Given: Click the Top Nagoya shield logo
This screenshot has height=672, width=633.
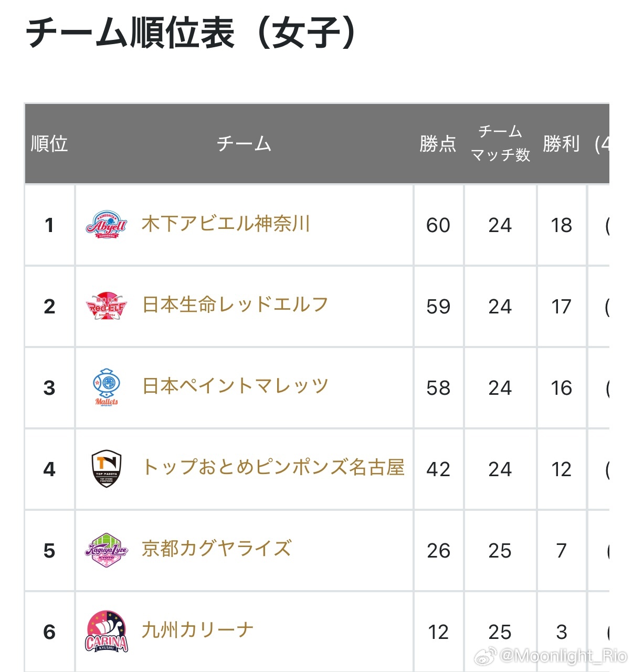Looking at the screenshot, I should (107, 469).
